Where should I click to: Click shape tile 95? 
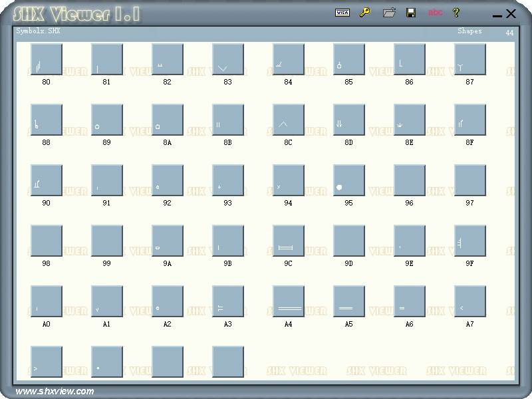[x=349, y=181]
